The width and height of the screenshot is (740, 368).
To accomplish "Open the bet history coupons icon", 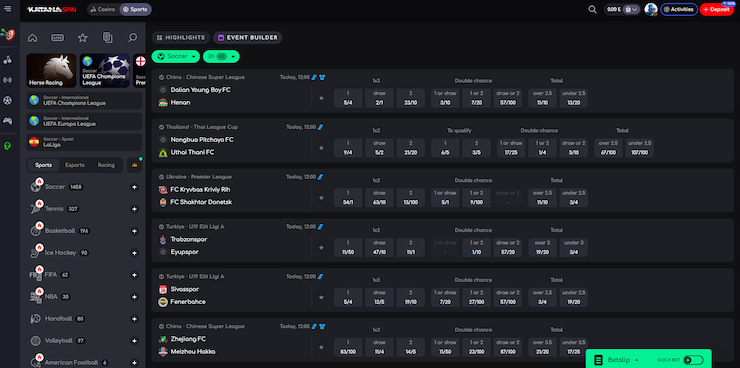I will click(x=108, y=38).
